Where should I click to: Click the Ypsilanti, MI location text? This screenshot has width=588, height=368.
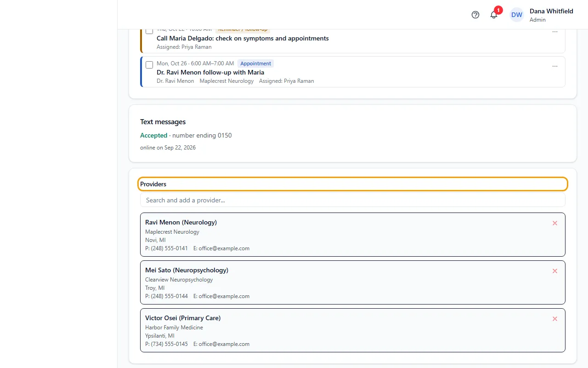160,336
